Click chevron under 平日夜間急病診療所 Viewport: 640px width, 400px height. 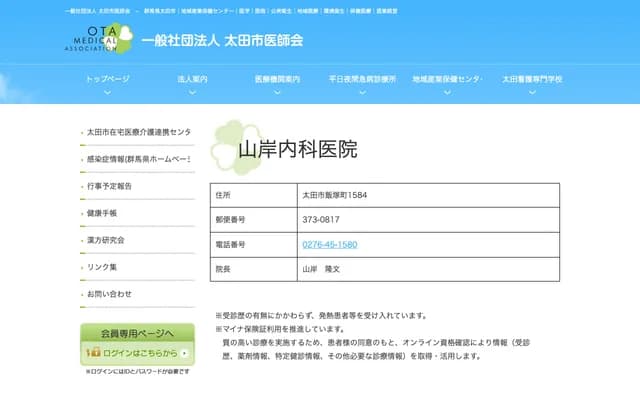[362, 91]
